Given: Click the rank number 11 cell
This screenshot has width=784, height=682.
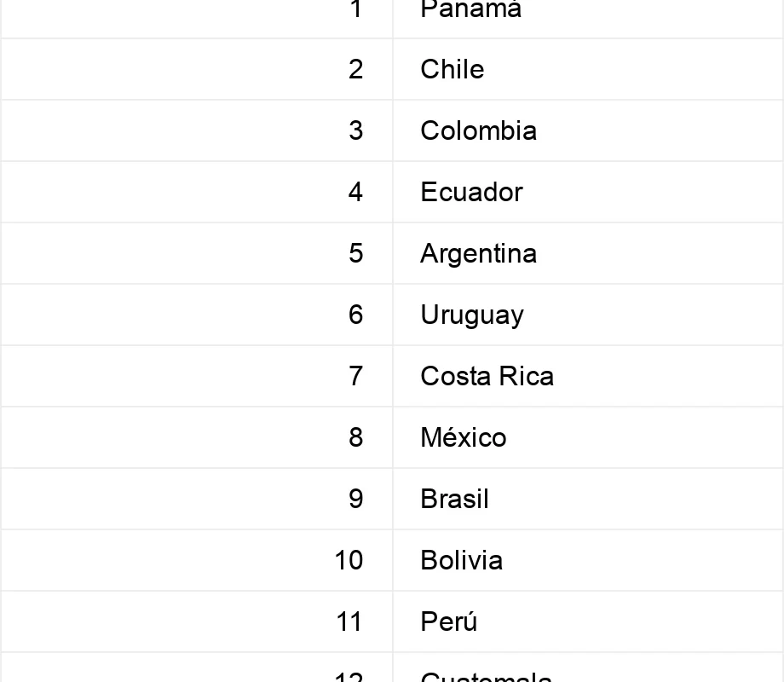Looking at the screenshot, I should pos(197,622).
